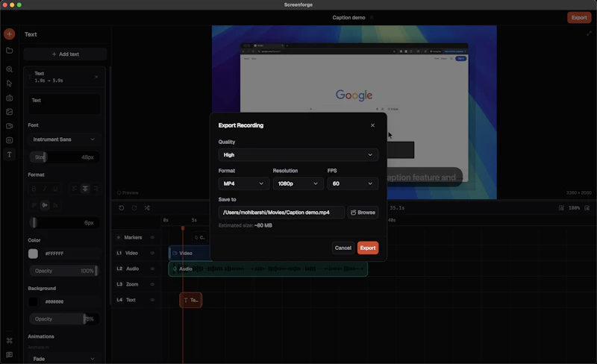This screenshot has height=364, width=597.
Task: Click the timeline icon right of 100%
Action: (x=587, y=208)
